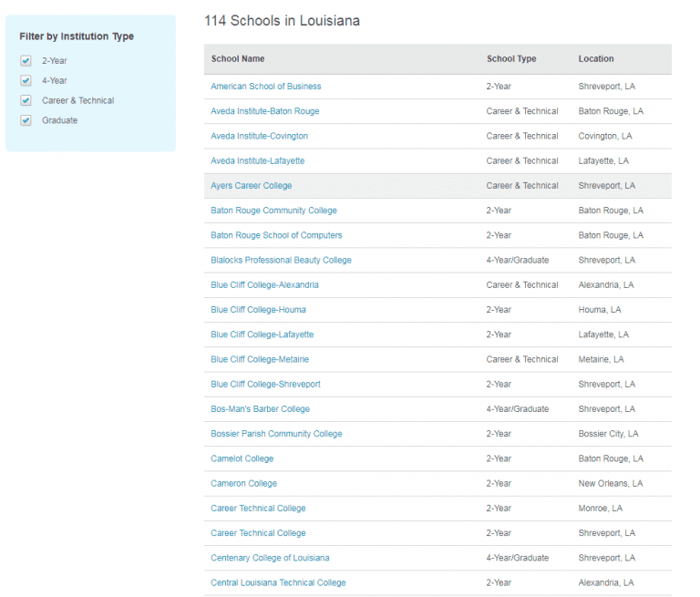Open Camelot College link
The width and height of the screenshot is (700, 597).
(x=242, y=458)
